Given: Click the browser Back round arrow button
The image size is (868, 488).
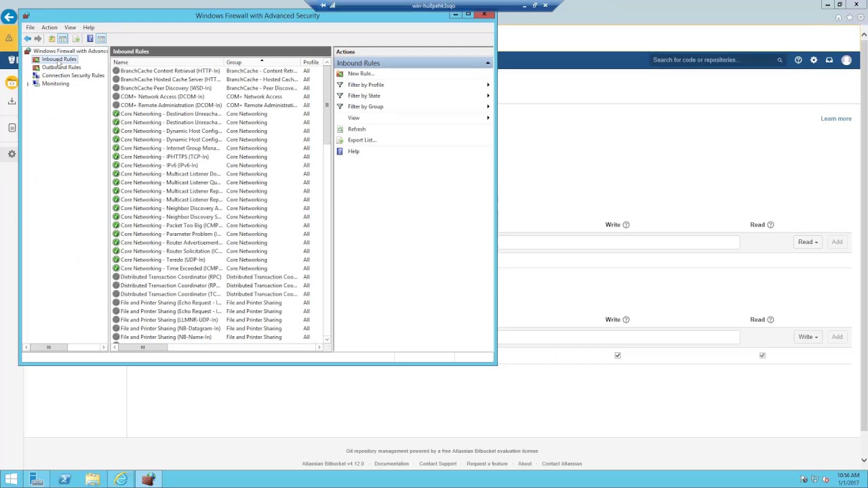Looking at the screenshot, I should tap(9, 17).
